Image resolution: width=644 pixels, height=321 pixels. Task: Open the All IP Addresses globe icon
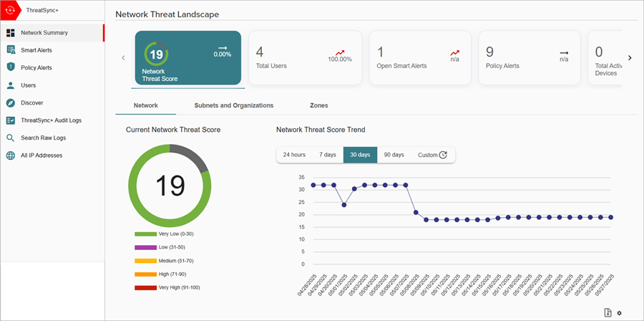point(11,155)
